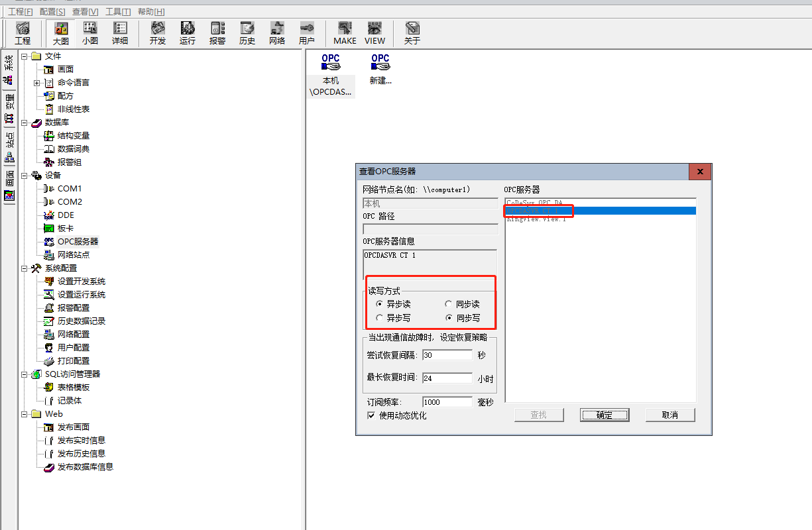The width and height of the screenshot is (812, 530).
Task: Select COM1 device in tree
Action: click(69, 188)
